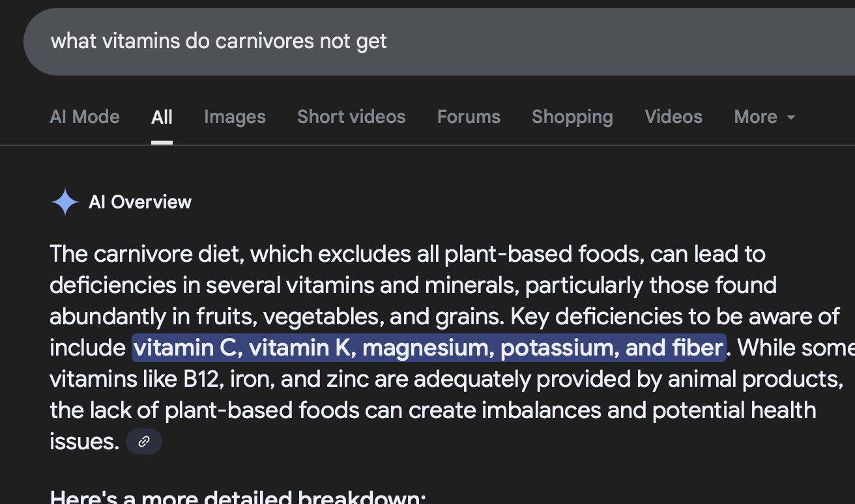Image resolution: width=855 pixels, height=504 pixels.
Task: Focus the search box with carnivores query
Action: [x=439, y=42]
